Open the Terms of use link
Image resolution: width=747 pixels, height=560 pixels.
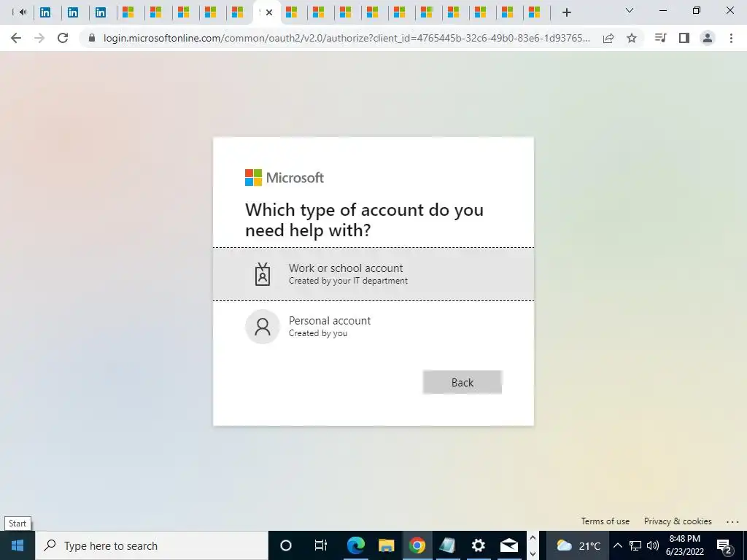[x=605, y=521]
